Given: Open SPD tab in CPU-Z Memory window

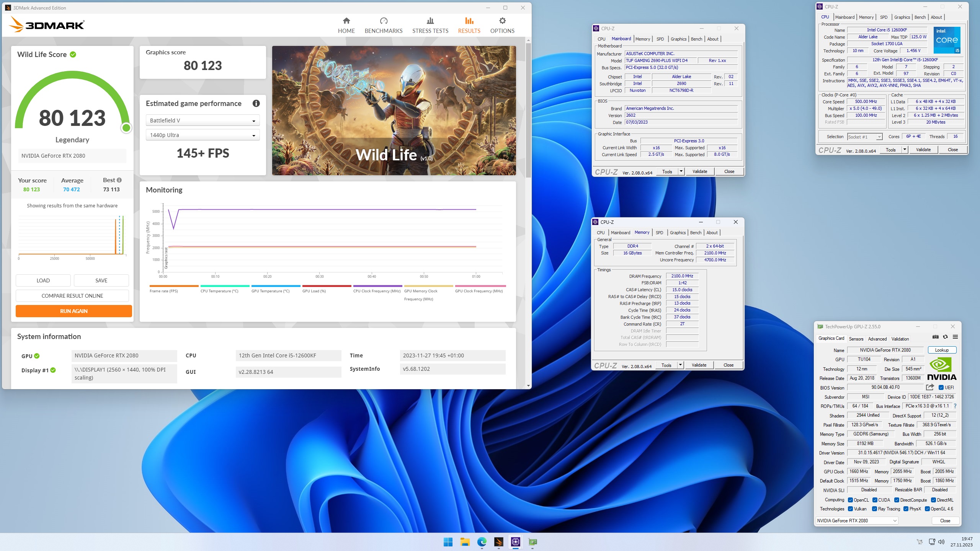Looking at the screenshot, I should (659, 233).
